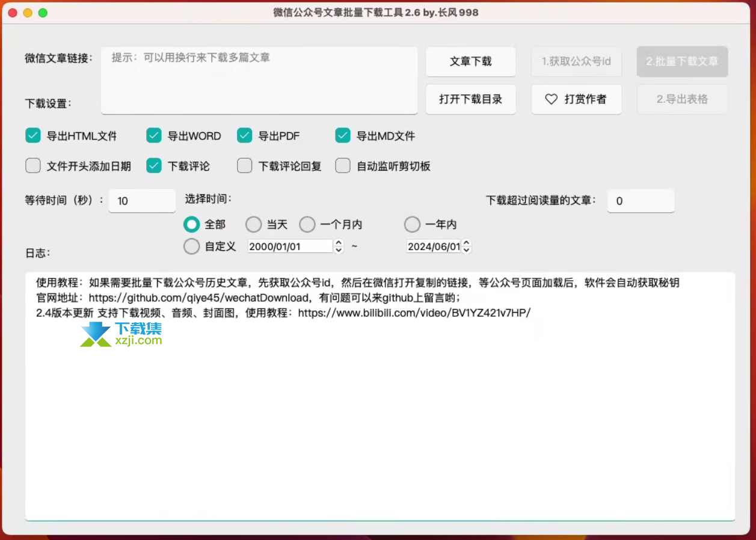
Task: Click the 选择时间 label
Action: (x=209, y=198)
